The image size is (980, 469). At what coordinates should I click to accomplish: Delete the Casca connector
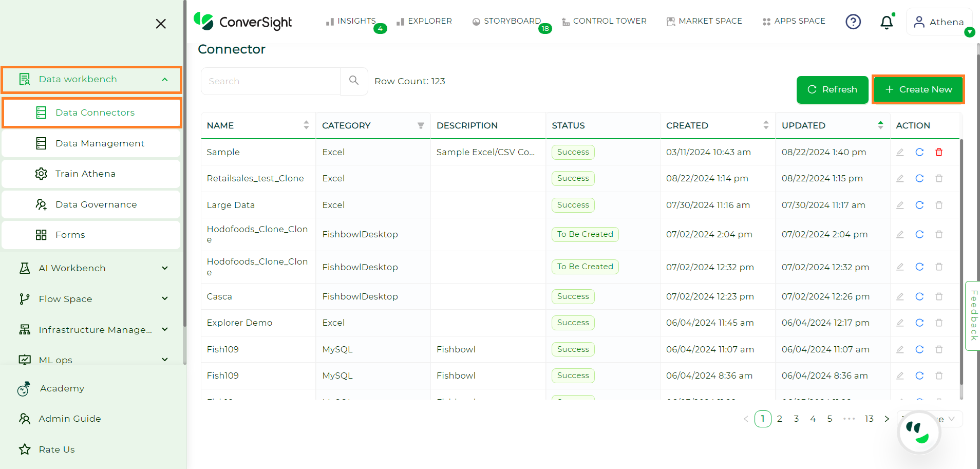939,296
